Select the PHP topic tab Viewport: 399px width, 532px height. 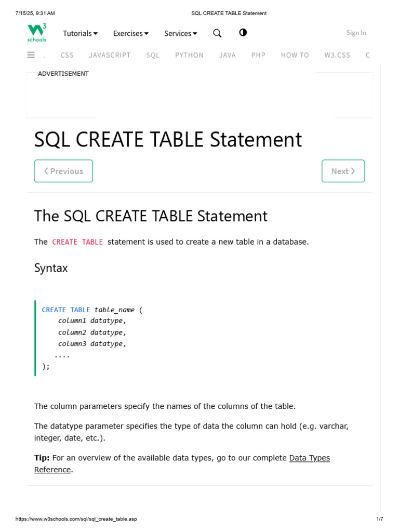pyautogui.click(x=258, y=55)
